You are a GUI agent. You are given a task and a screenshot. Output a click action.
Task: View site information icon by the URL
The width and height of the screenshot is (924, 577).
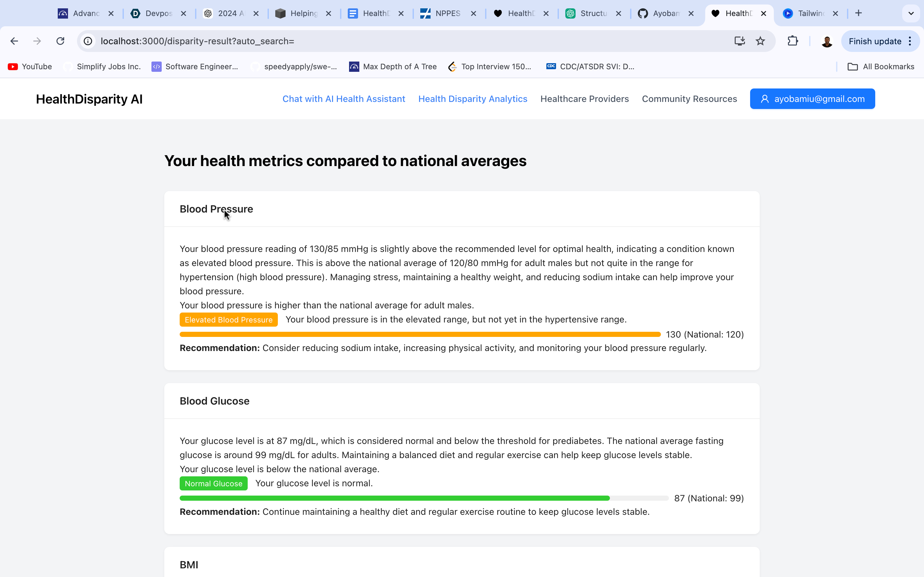[88, 41]
